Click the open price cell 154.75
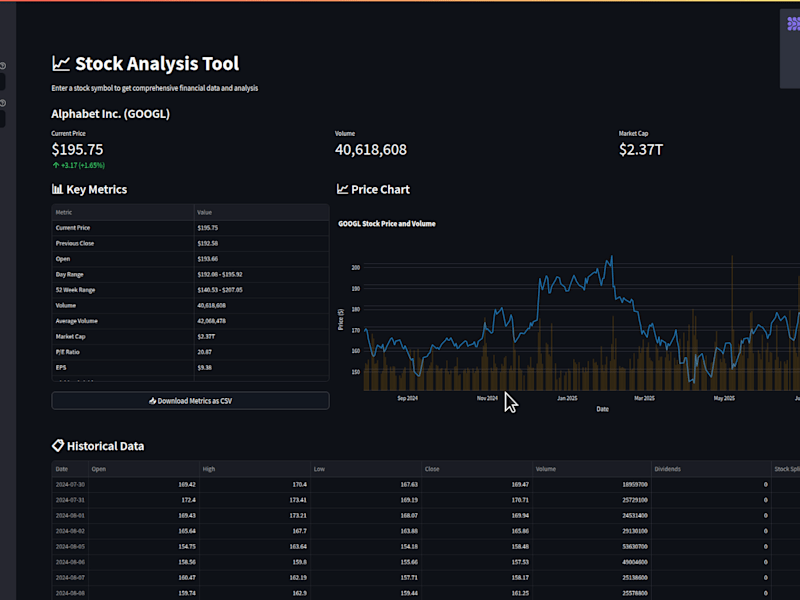 pyautogui.click(x=143, y=546)
